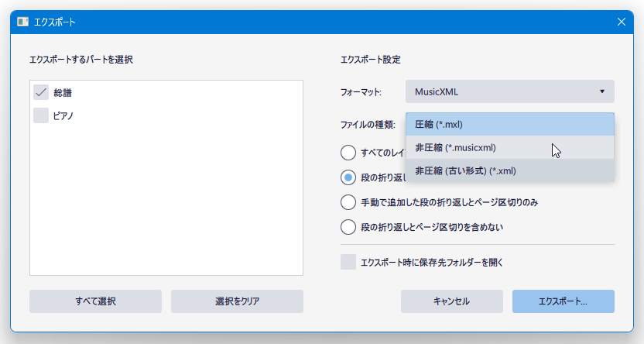Click the MuseScore app icon in title bar
This screenshot has width=644, height=344.
23,22
